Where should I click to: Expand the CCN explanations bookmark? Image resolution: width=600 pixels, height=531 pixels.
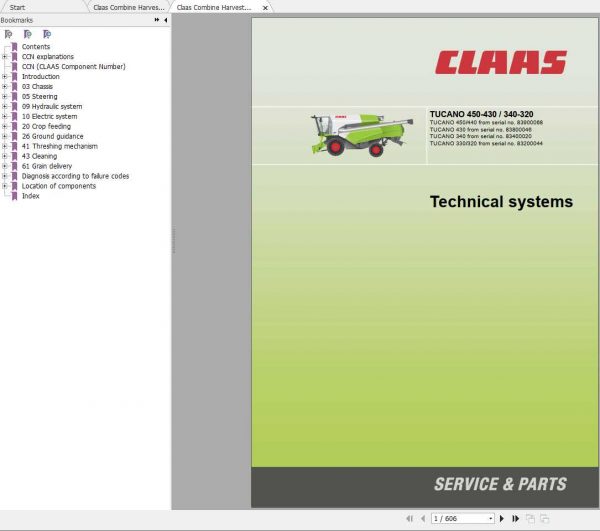(x=5, y=57)
